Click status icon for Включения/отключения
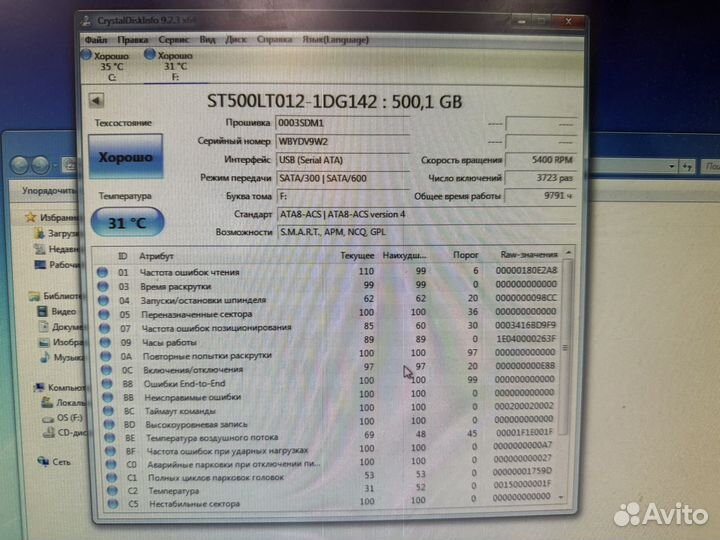 pyautogui.click(x=107, y=370)
